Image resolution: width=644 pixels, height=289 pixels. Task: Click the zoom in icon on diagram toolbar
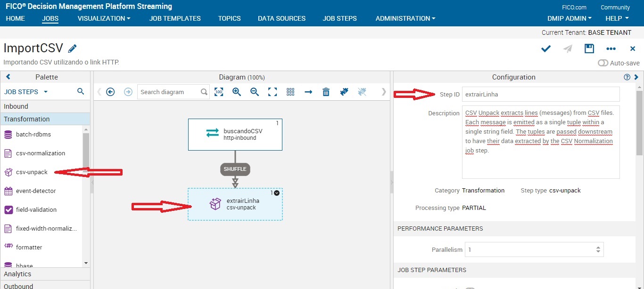click(236, 92)
